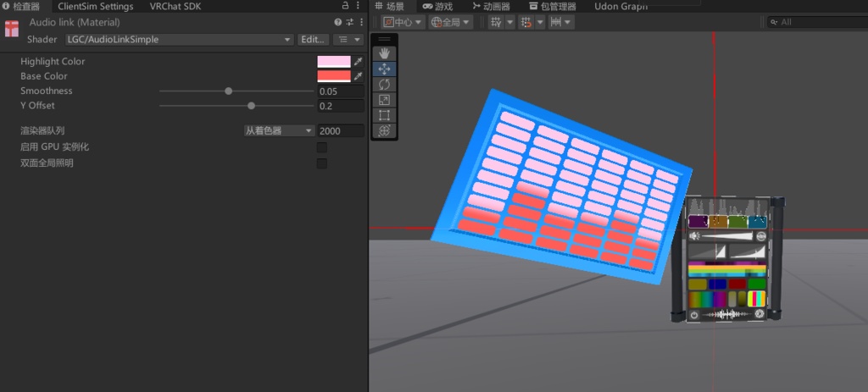Viewport: 868px width, 392px height.
Task: Click the dark red color button on controller
Action: (737, 284)
